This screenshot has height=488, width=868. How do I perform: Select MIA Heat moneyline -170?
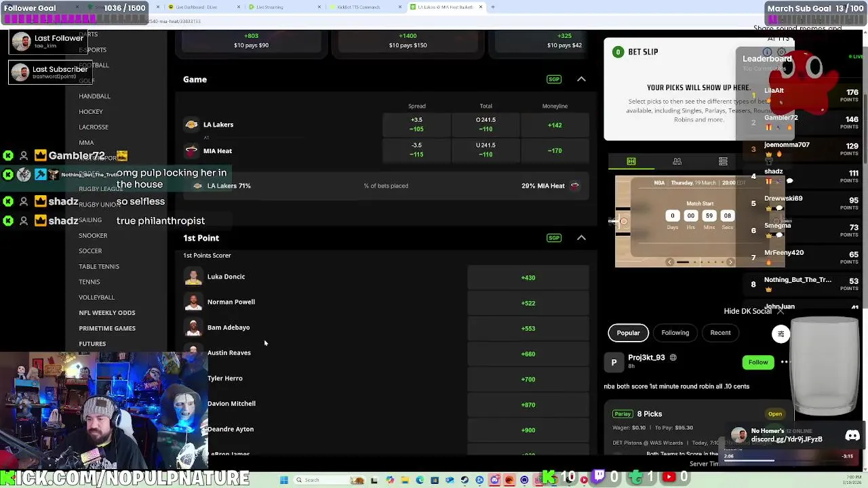pyautogui.click(x=555, y=150)
